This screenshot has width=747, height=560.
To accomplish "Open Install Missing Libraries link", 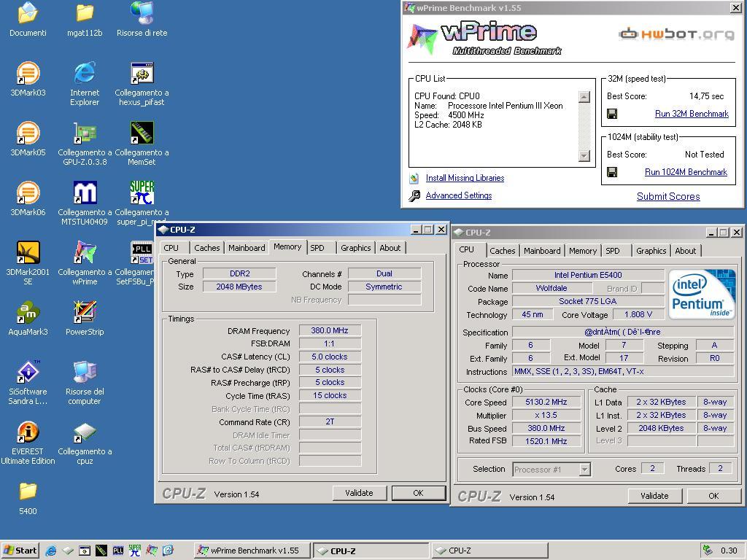I will pyautogui.click(x=465, y=178).
